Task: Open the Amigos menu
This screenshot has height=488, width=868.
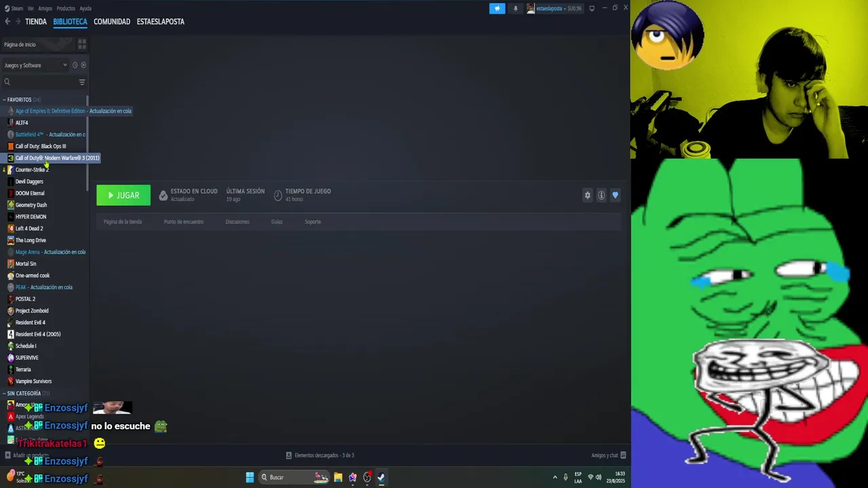Action: 45,8
